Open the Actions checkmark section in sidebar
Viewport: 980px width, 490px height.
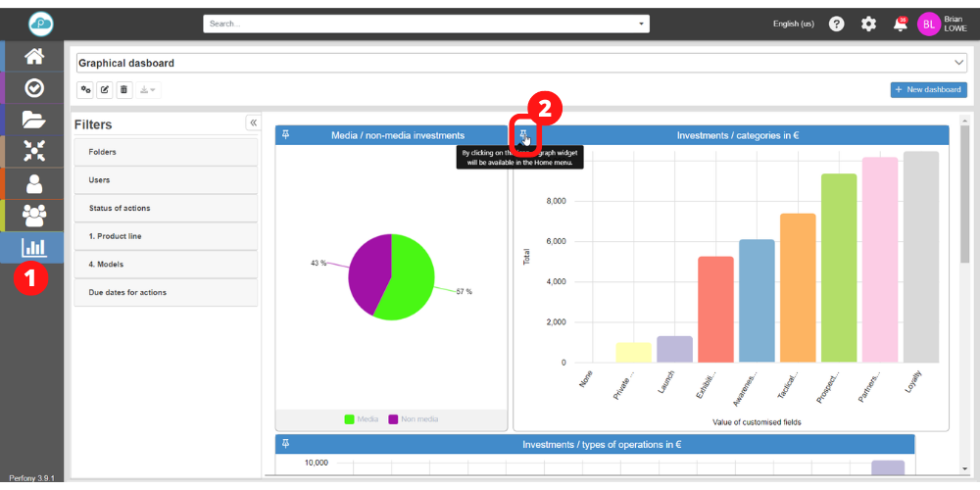pyautogui.click(x=33, y=88)
